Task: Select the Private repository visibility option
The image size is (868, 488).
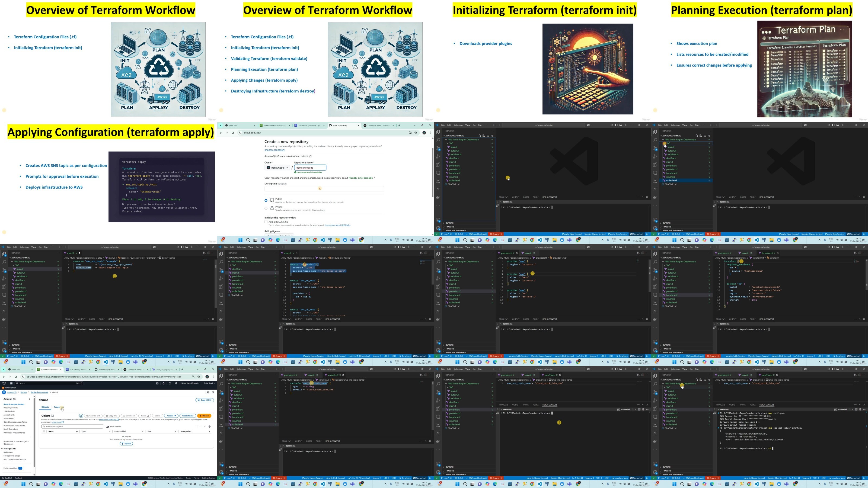Action: click(x=266, y=208)
